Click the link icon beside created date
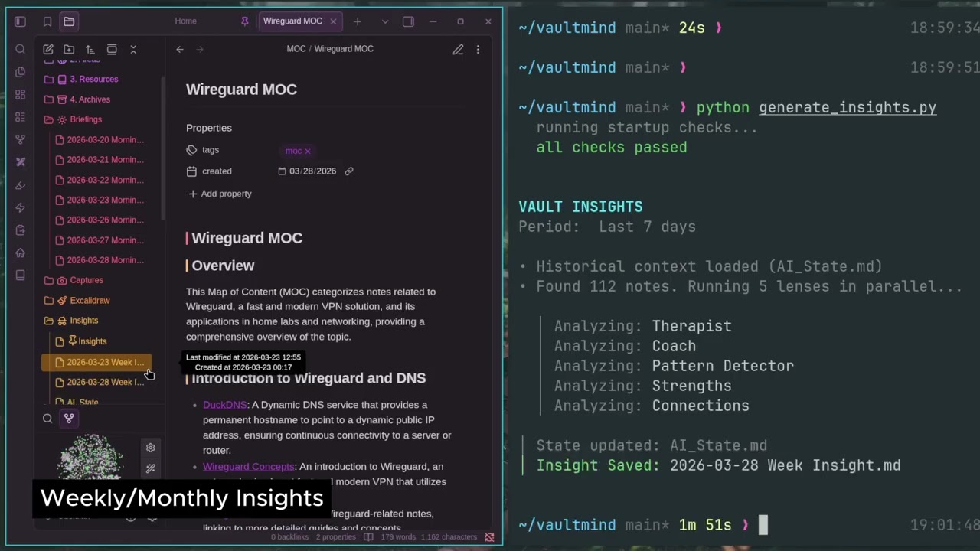980x551 pixels. [x=349, y=171]
